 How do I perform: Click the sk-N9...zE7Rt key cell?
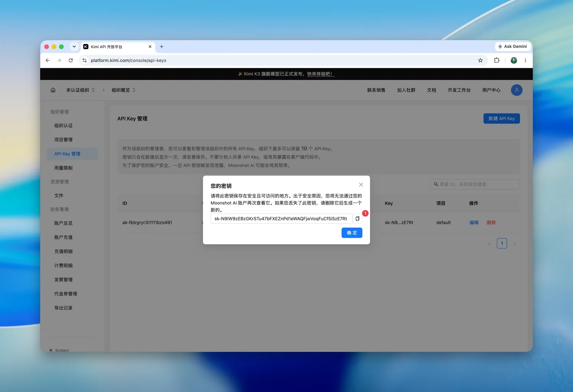coord(399,223)
